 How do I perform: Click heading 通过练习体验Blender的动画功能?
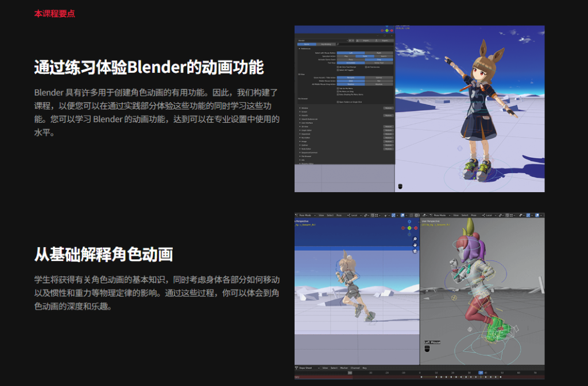(149, 67)
